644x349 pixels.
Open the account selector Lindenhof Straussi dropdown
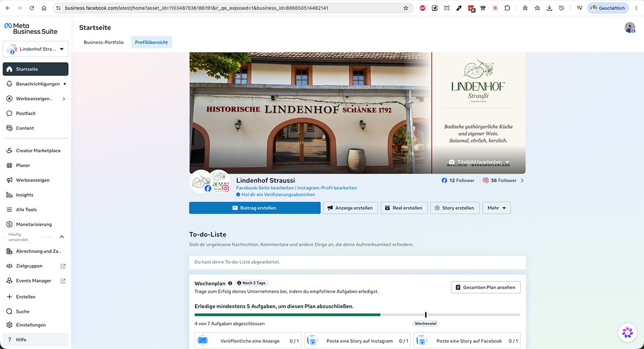35,49
